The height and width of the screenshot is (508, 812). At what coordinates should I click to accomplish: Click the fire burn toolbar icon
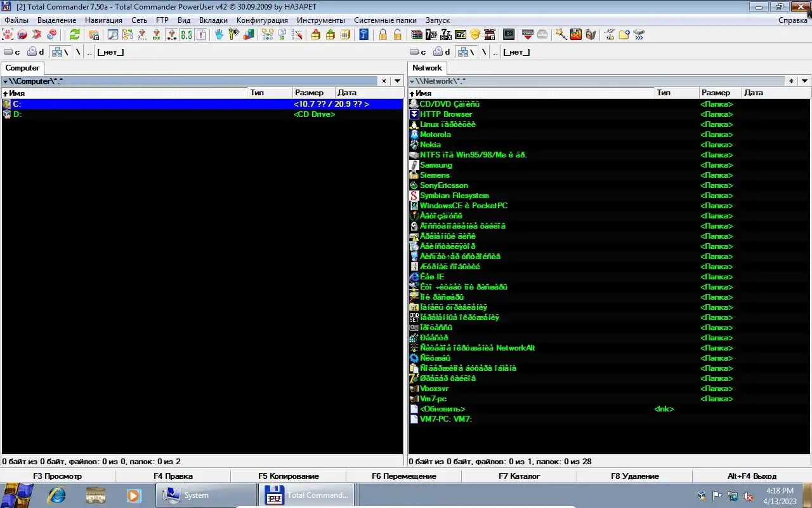click(x=576, y=34)
